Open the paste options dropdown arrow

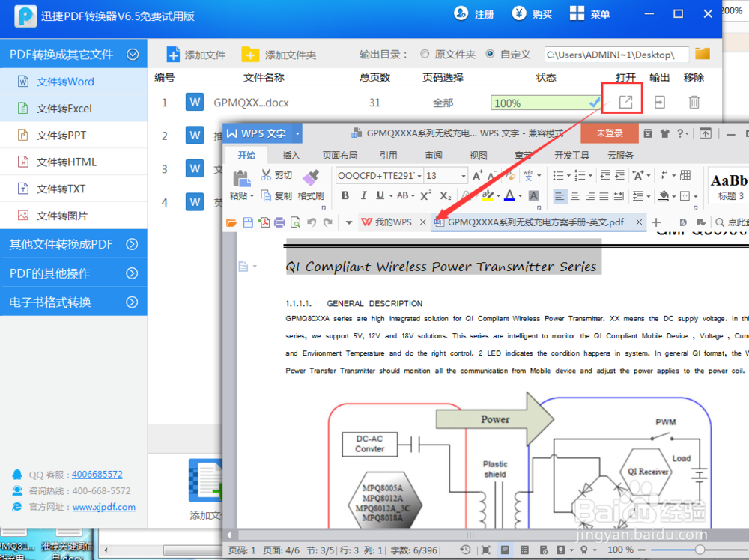click(252, 195)
